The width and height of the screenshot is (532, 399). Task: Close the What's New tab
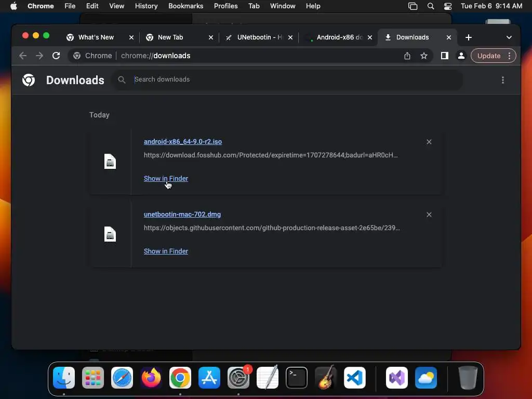pos(131,37)
